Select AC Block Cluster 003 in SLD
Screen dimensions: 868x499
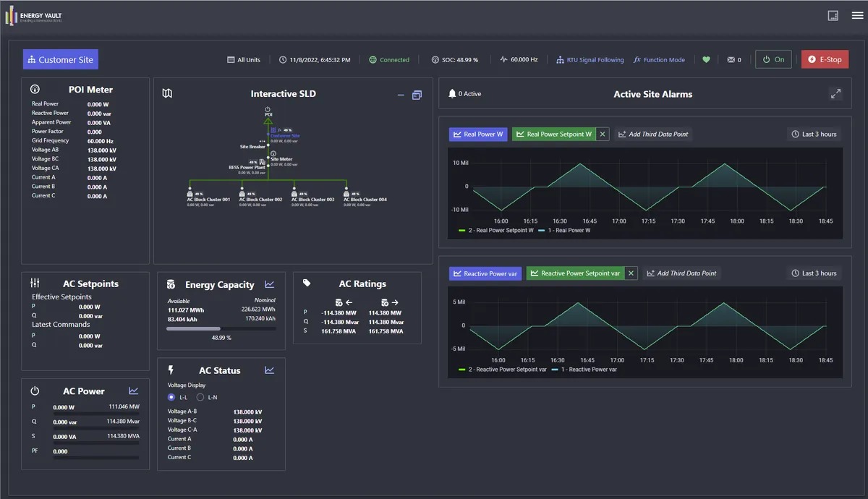(312, 199)
